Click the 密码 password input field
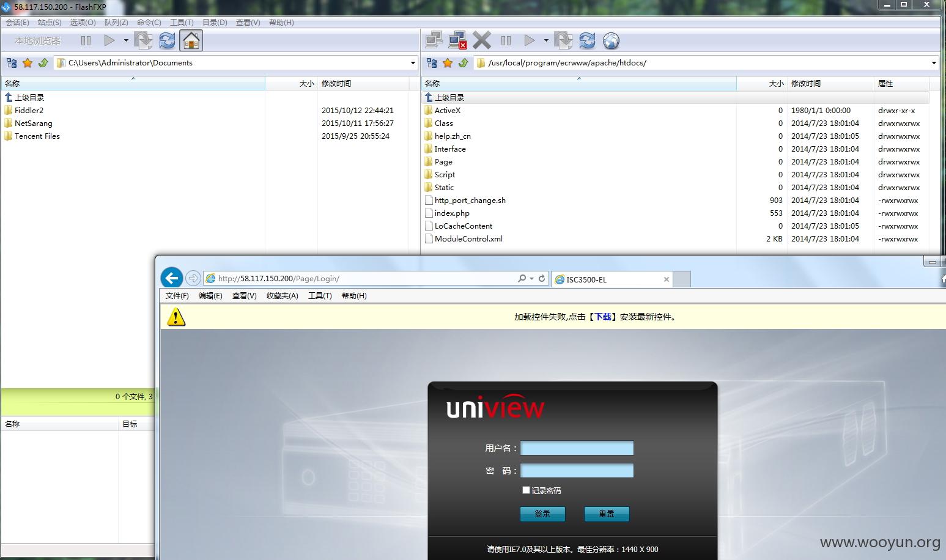946x560 pixels. [x=577, y=470]
